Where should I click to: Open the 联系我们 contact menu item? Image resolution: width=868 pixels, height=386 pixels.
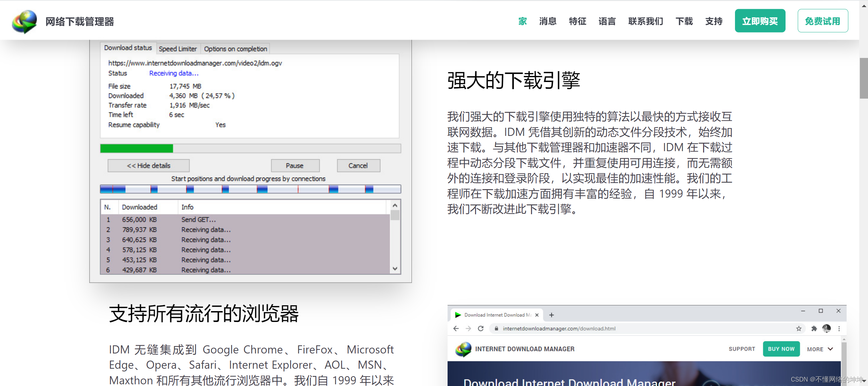coord(645,21)
